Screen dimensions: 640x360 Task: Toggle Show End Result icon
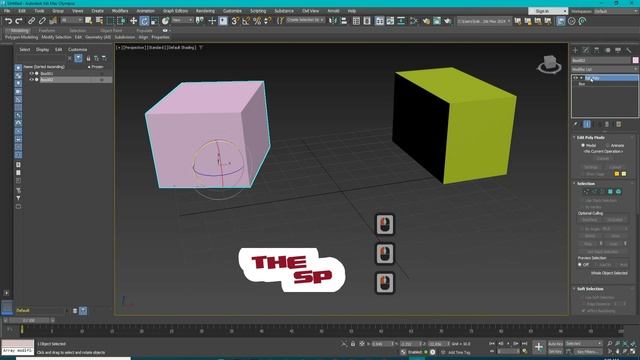tap(587, 124)
